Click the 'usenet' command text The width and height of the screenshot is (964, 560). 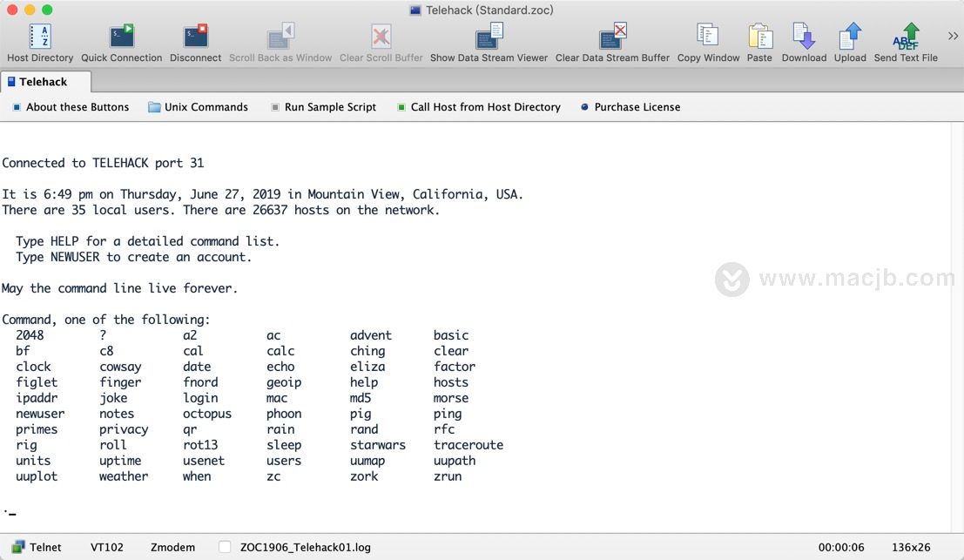[204, 461]
